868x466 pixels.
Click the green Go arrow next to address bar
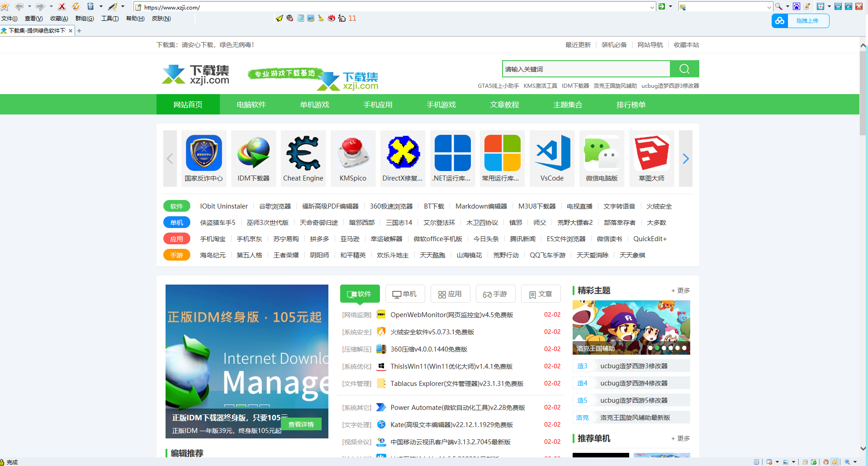662,6
